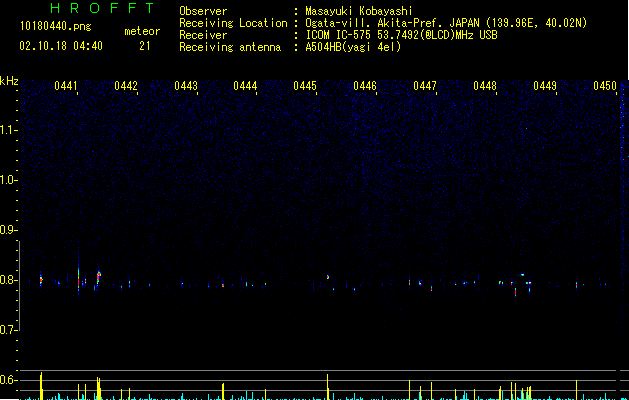Click the 0447 time marker
Viewport: 629px width, 400px height.
(x=425, y=86)
